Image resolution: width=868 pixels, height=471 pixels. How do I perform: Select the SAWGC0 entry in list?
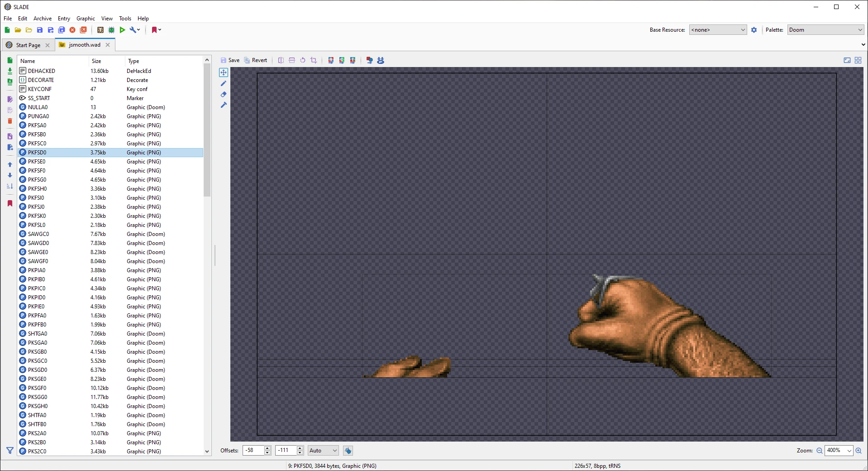pos(110,234)
